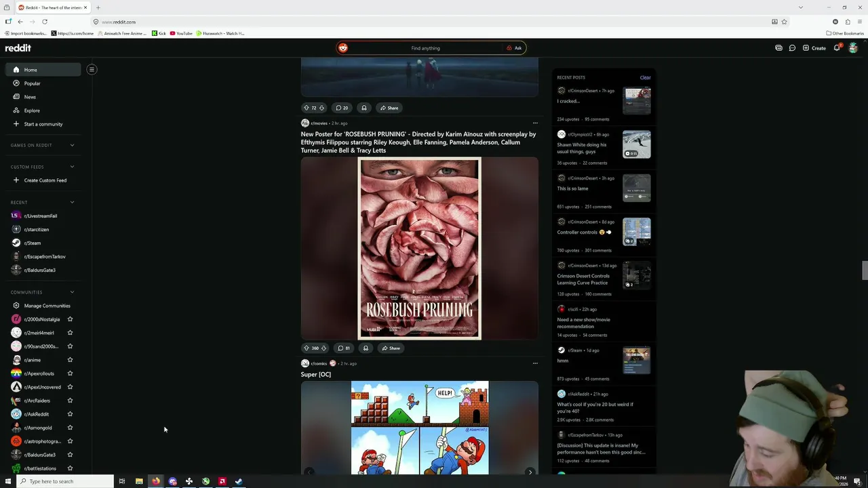
Task: Open r/starcitizen from recent list
Action: pos(43,229)
